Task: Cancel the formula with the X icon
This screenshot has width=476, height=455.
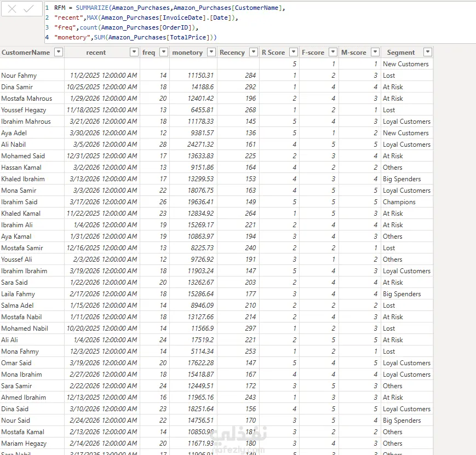Action: 12,9
